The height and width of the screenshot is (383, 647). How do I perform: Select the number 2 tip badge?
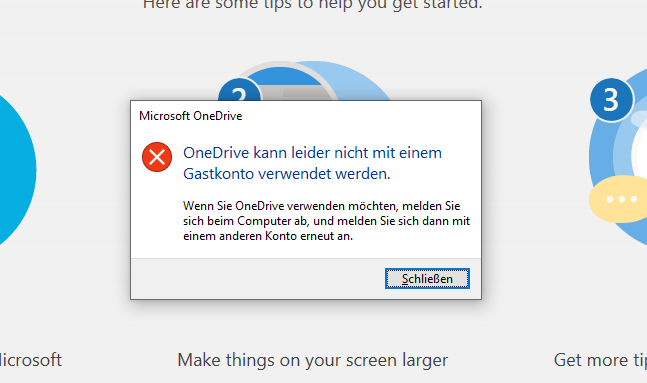point(239,91)
